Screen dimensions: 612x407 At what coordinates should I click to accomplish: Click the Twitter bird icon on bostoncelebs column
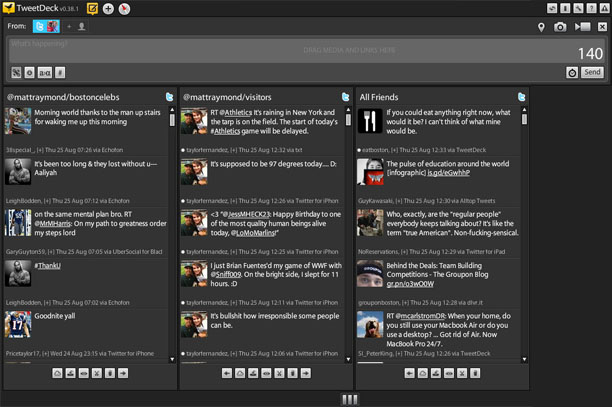point(169,97)
